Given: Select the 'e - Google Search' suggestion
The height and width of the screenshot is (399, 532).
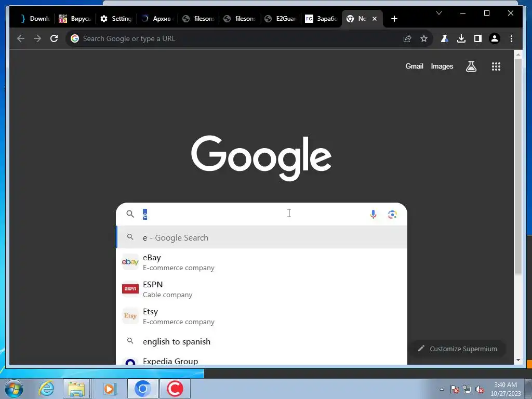Looking at the screenshot, I should [261, 237].
